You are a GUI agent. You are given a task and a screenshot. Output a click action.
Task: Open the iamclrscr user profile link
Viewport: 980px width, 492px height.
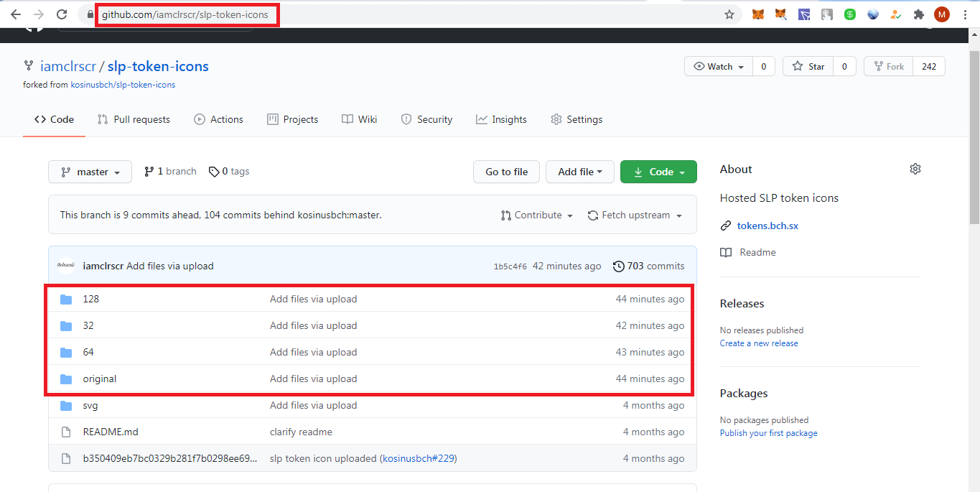tap(67, 66)
